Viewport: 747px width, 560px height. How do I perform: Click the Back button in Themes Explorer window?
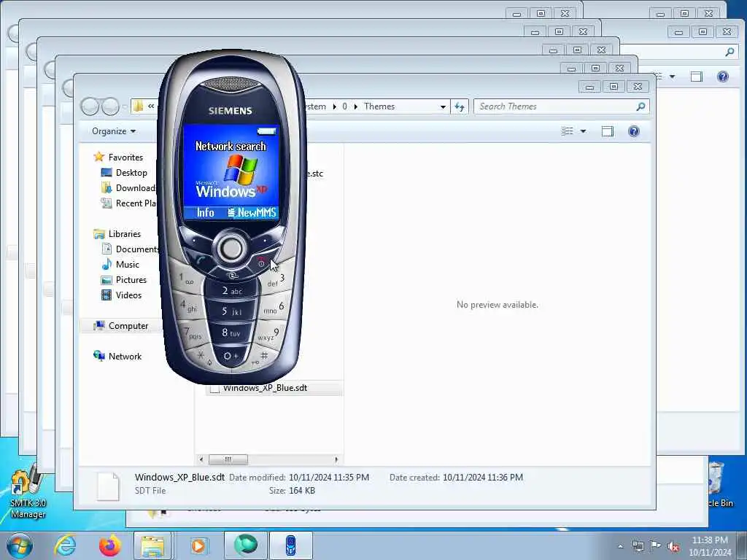[x=90, y=106]
